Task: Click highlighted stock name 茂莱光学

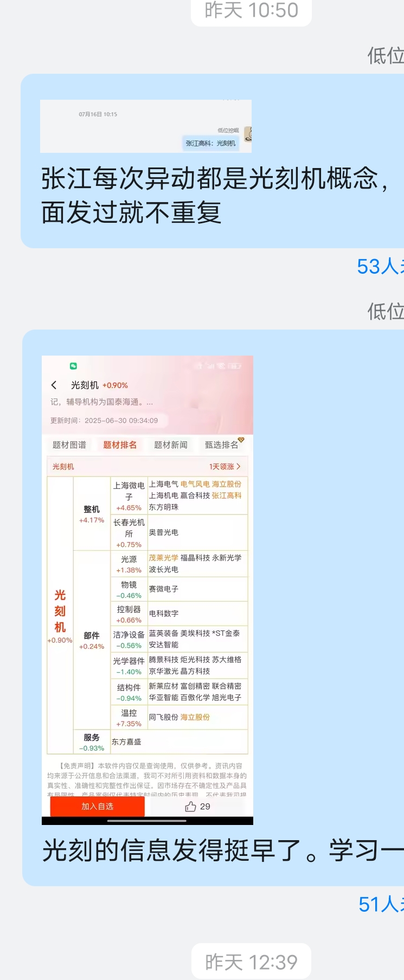Action: tap(164, 558)
